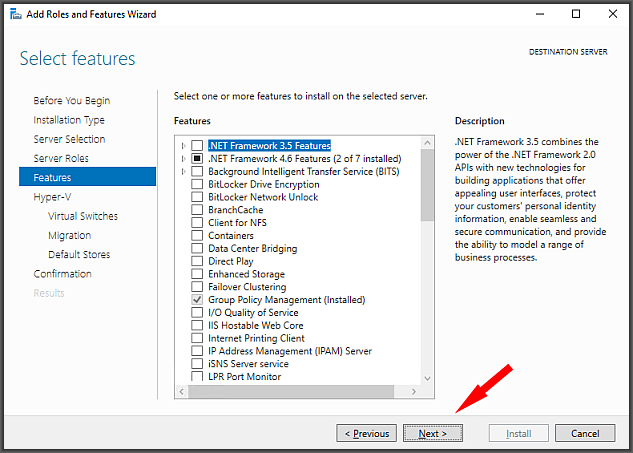Select the IIS Hostable Web Core item
Image resolution: width=633 pixels, height=453 pixels.
point(256,325)
